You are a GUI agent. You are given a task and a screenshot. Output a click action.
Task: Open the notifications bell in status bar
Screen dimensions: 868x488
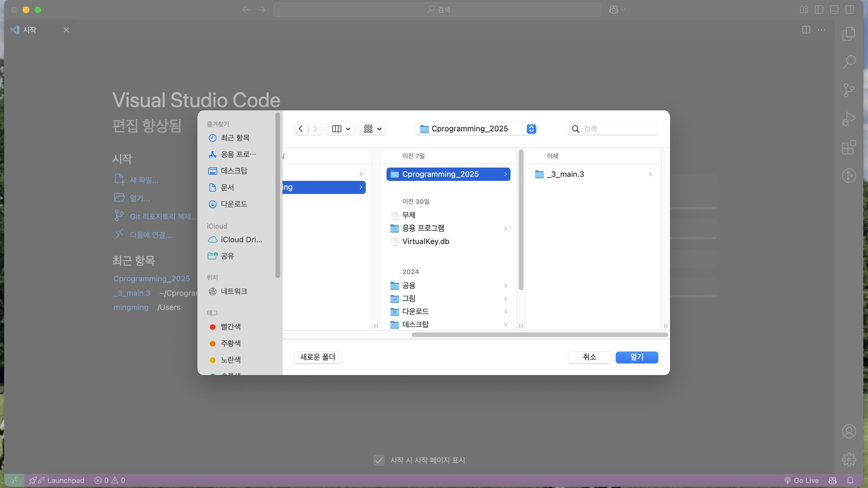(x=850, y=480)
